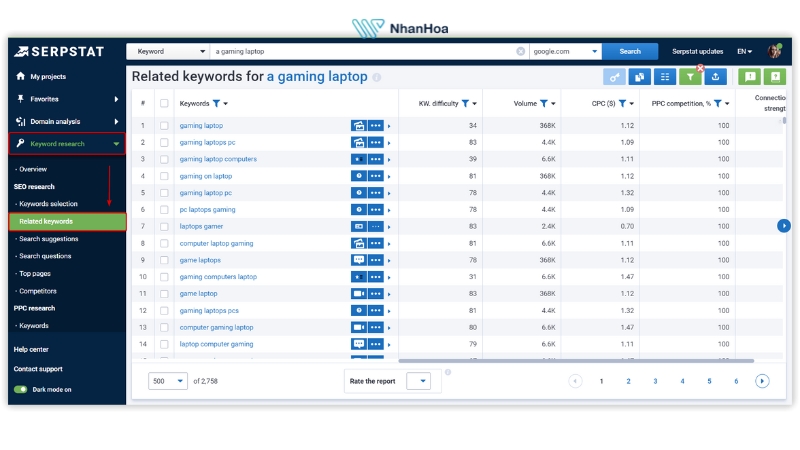This screenshot has height=450, width=800.
Task: Select Top pages in sidebar
Action: click(x=35, y=273)
